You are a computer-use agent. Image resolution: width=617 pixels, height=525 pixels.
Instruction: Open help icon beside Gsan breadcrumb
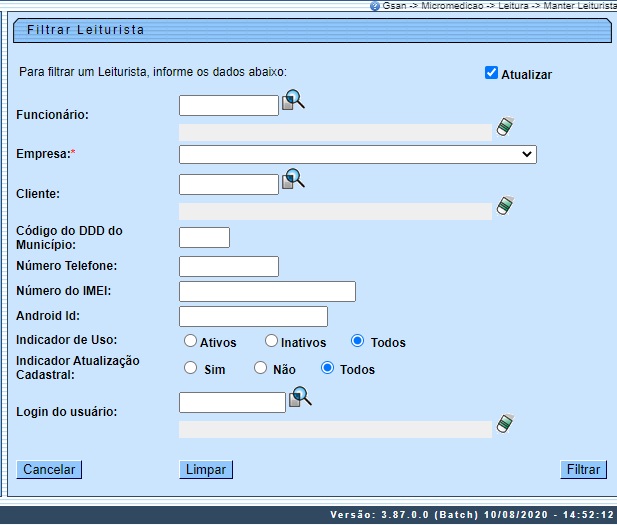(375, 6)
